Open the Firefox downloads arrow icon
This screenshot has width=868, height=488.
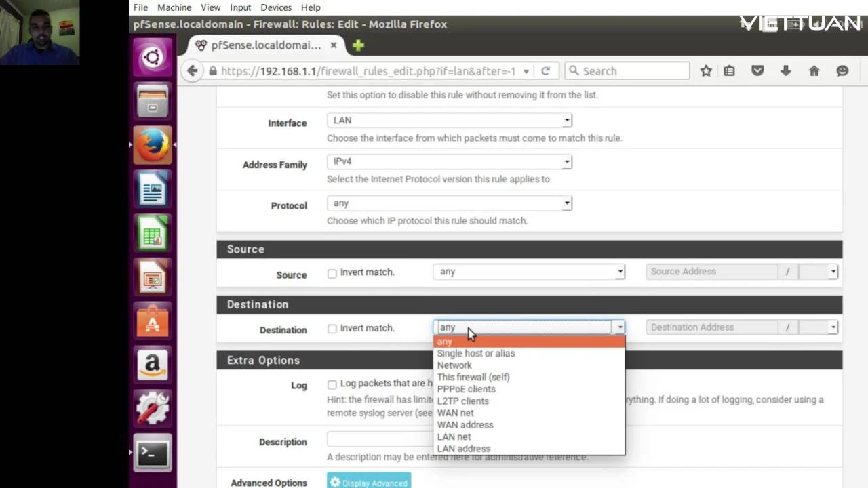[x=785, y=71]
